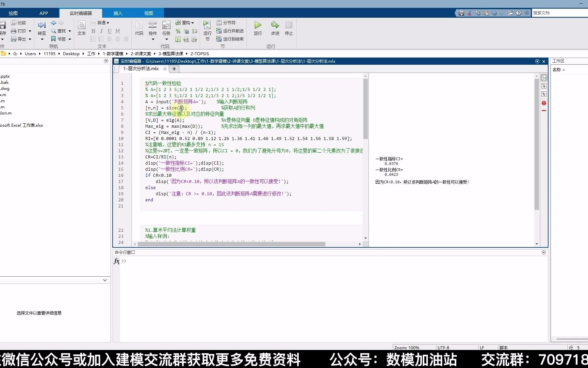
Task: Click the search documentation field
Action: click(x=560, y=13)
